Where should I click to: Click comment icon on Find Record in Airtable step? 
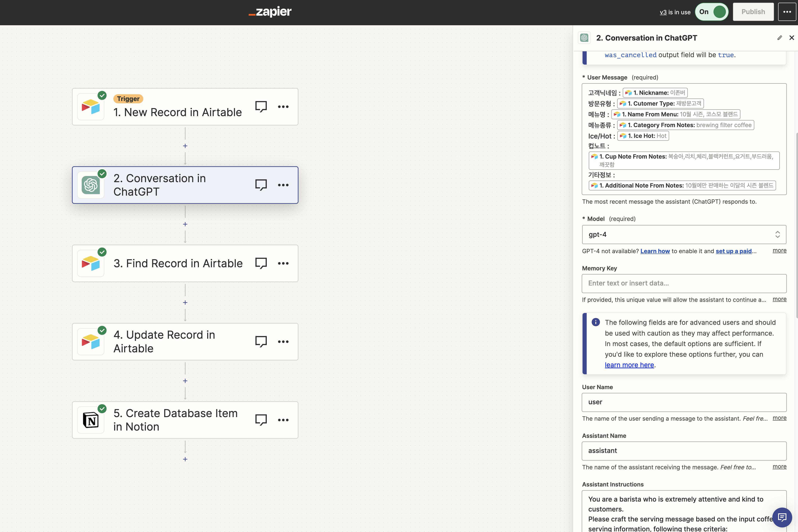pos(261,263)
